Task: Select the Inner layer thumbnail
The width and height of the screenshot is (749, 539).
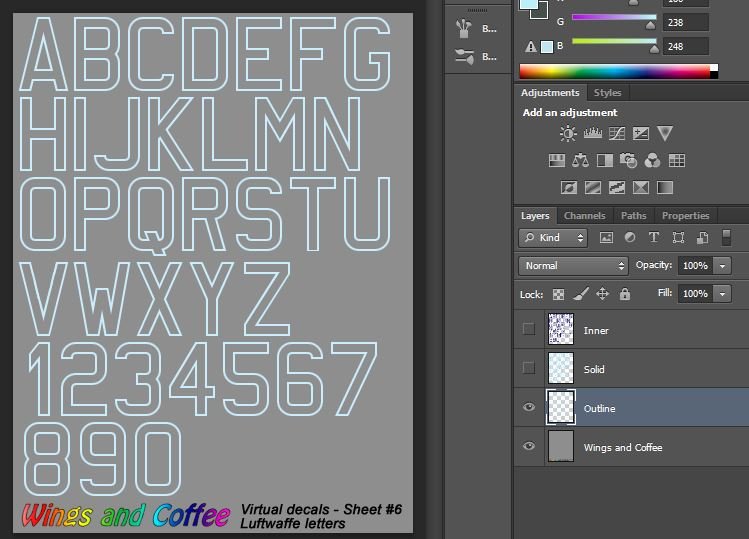Action: (561, 329)
